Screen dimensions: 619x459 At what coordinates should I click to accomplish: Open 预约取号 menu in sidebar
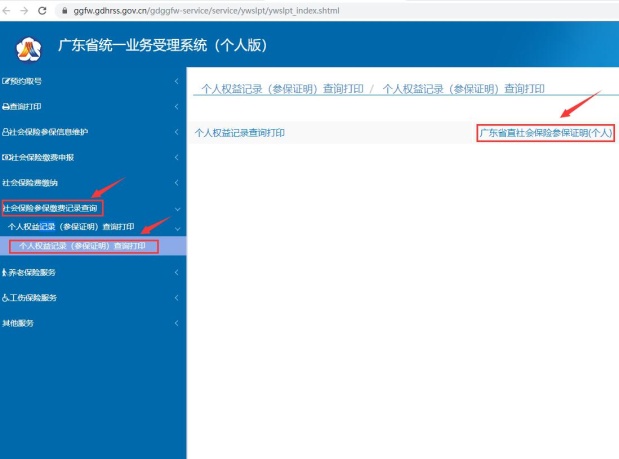pos(28,81)
